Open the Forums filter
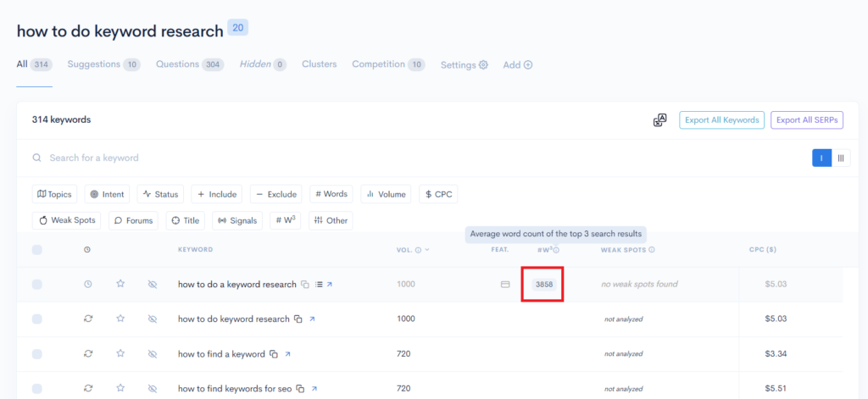Screen dimensions: 868x399 133,220
